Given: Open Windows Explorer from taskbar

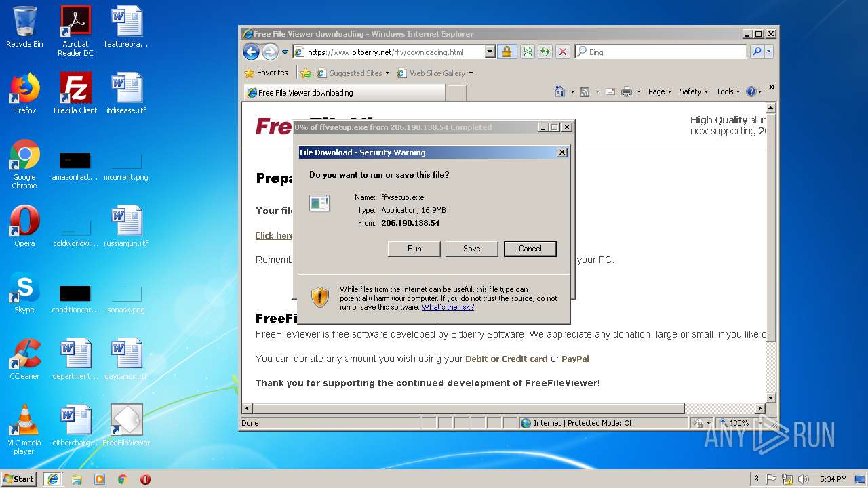Looking at the screenshot, I should (77, 479).
